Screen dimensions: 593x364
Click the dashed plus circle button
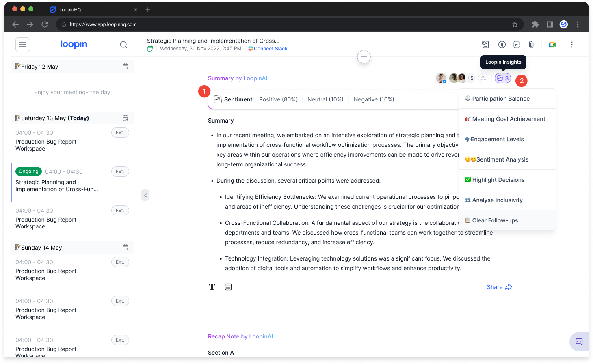pos(364,57)
